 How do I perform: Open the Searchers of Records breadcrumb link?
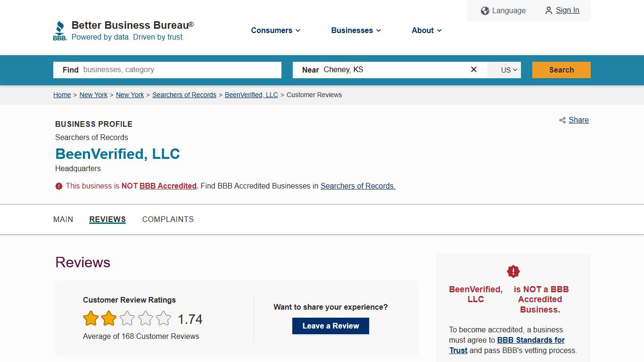click(x=184, y=95)
